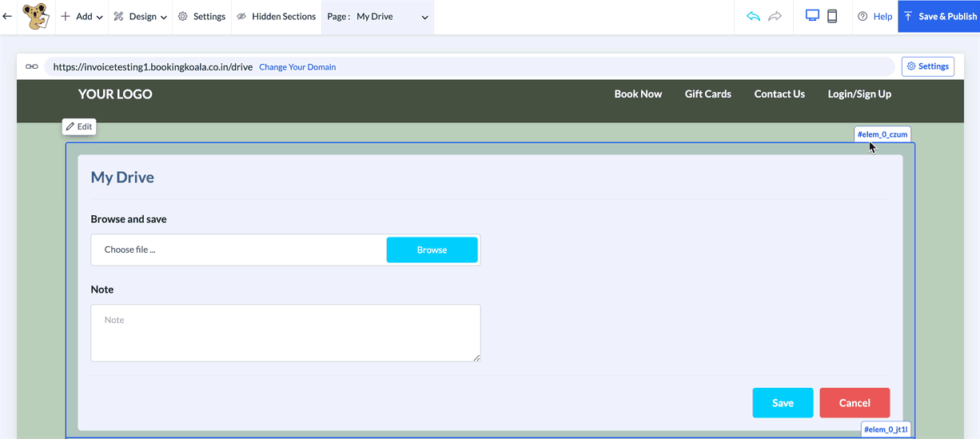Open the Add dropdown menu
Image resolution: width=980 pixels, height=439 pixels.
pos(82,17)
